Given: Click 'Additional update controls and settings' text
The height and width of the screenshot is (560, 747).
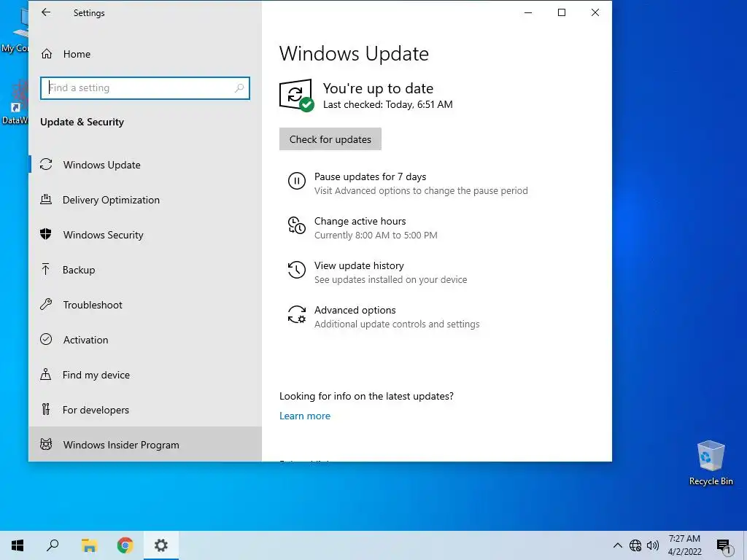Looking at the screenshot, I should tap(397, 324).
